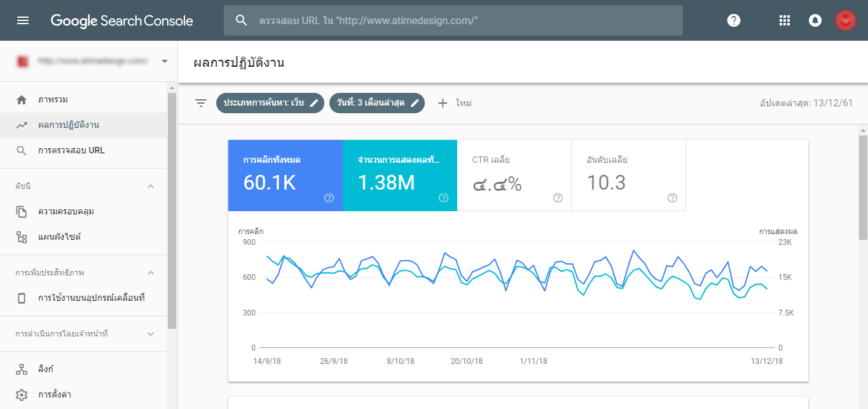Open the Google apps grid
The height and width of the screenshot is (409, 868).
click(x=784, y=20)
